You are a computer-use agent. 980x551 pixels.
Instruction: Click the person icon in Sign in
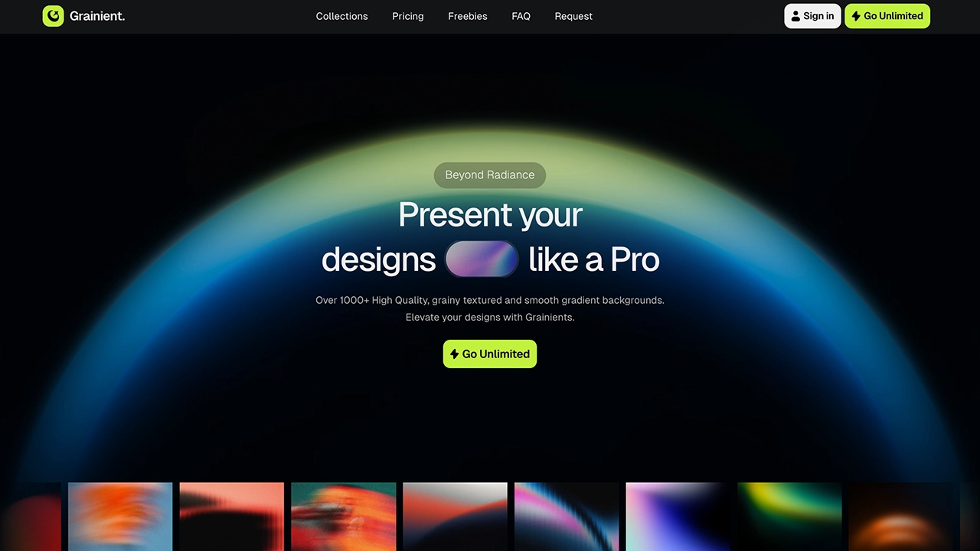click(x=795, y=16)
